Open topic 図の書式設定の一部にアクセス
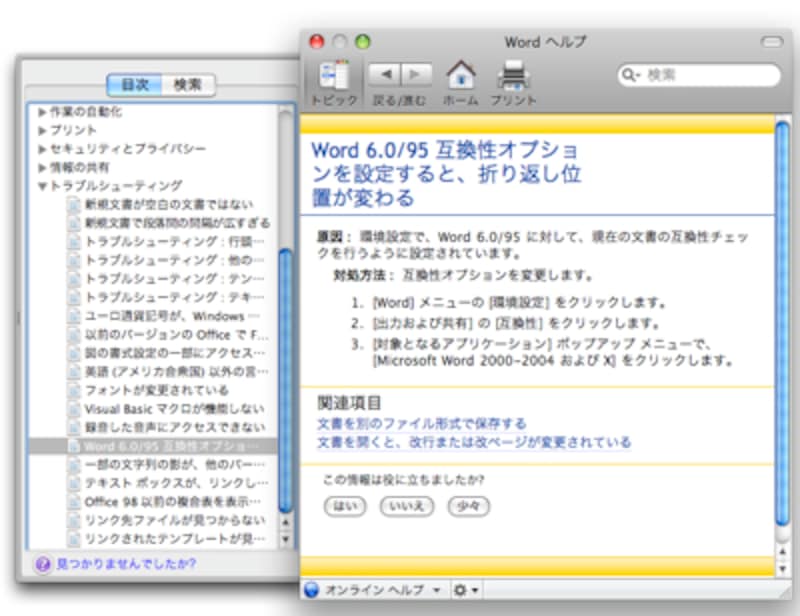The height and width of the screenshot is (616, 800). click(x=175, y=353)
